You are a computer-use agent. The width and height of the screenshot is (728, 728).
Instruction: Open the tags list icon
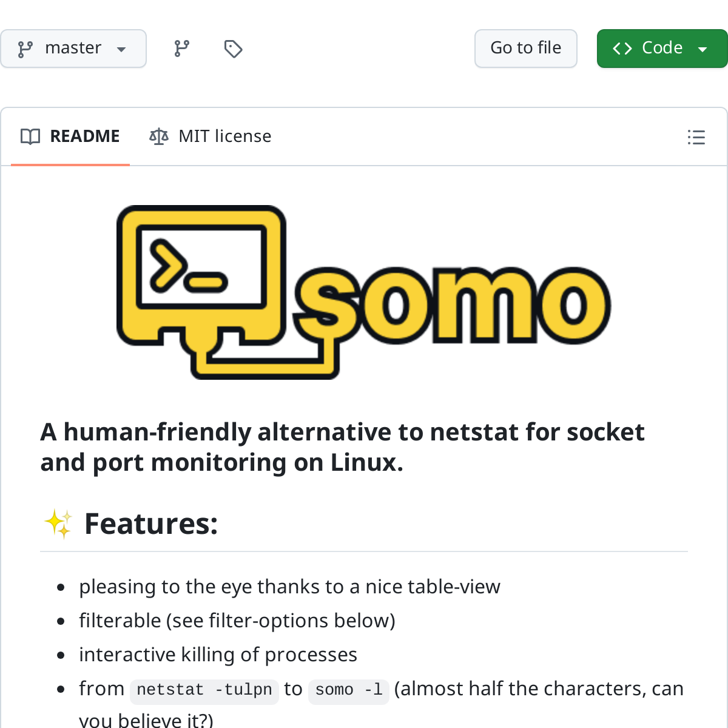(x=233, y=49)
